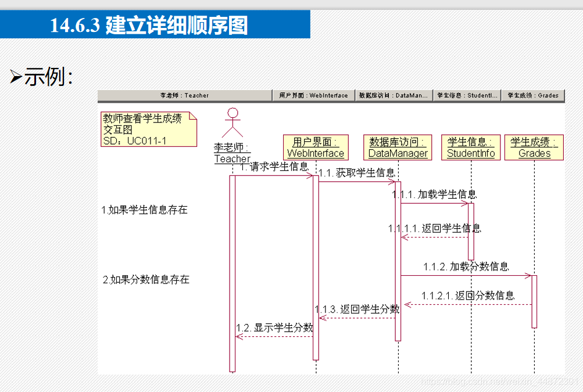Image resolution: width=583 pixels, height=392 pixels.
Task: Click the 李老师 : Teacher header tab
Action: click(185, 95)
